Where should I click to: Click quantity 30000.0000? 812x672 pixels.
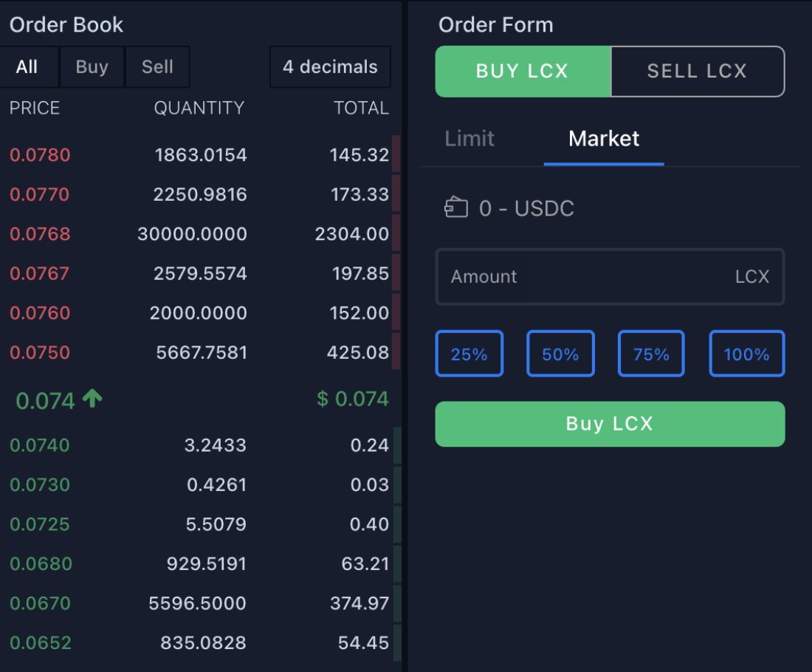(192, 233)
